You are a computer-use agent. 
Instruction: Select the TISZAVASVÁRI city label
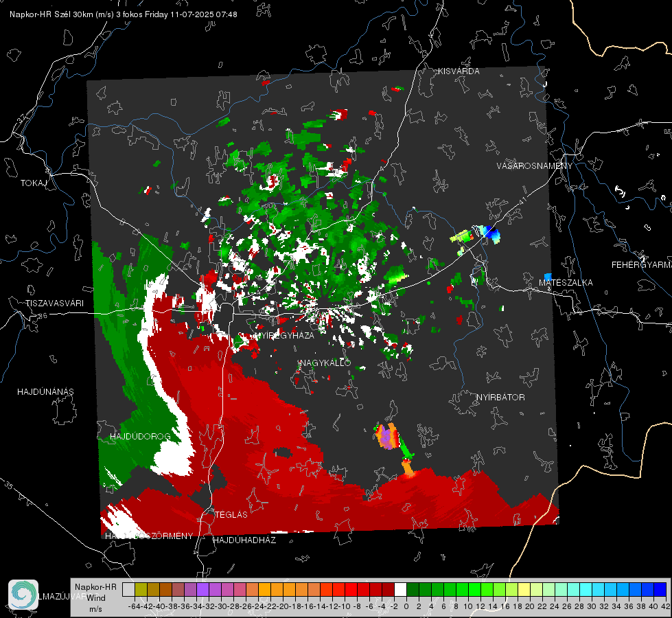tap(55, 304)
